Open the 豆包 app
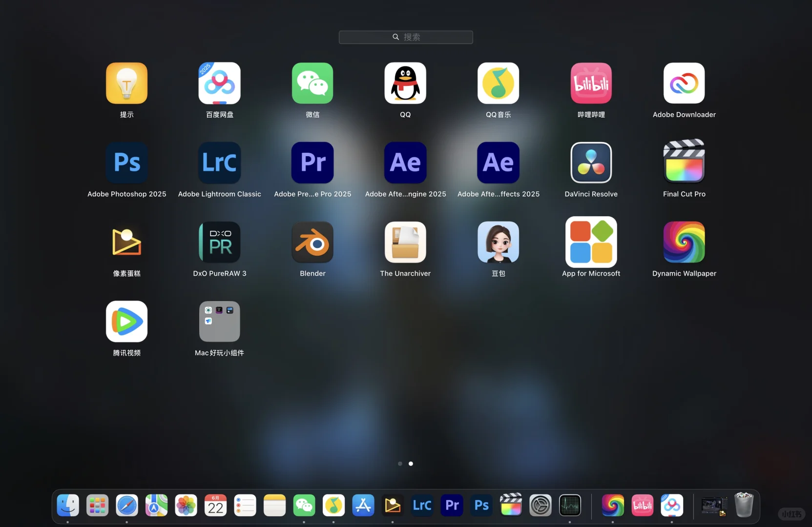Screen dimensions: 812x527 pos(498,242)
